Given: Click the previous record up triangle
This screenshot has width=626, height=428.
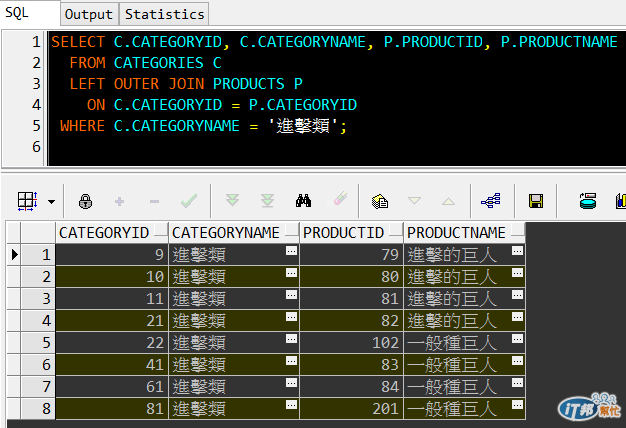Looking at the screenshot, I should pos(448,201).
